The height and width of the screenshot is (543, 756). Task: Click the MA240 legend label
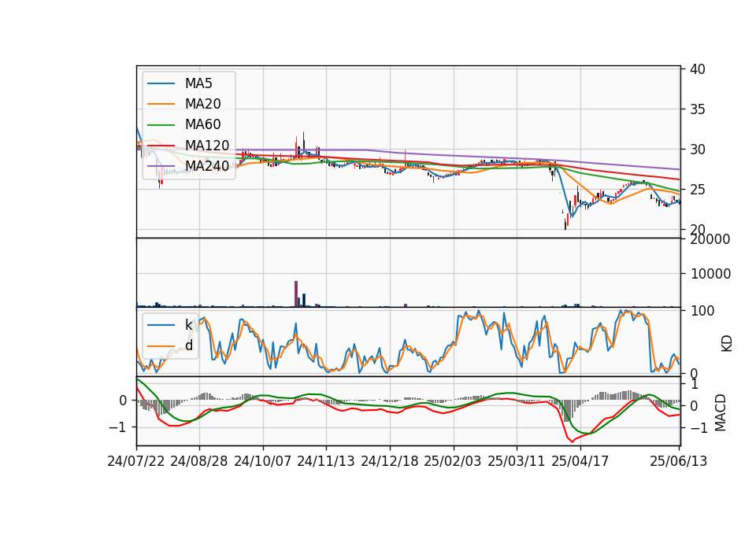point(207,166)
